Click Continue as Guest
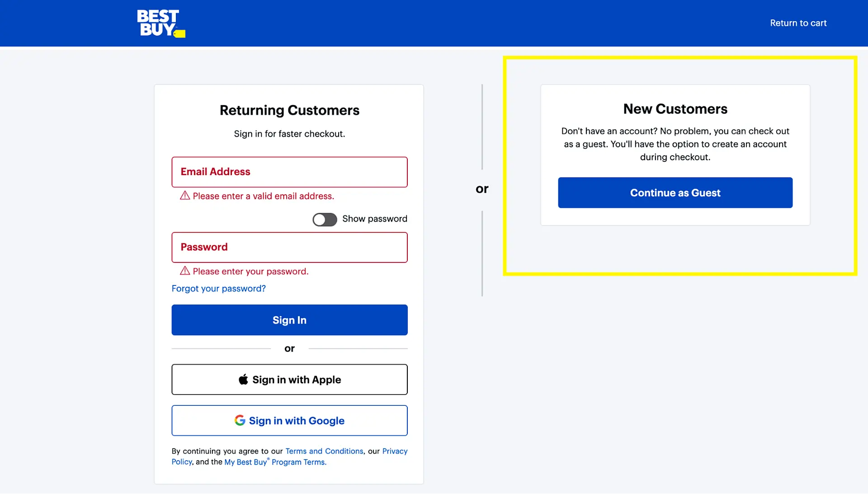Image resolution: width=868 pixels, height=494 pixels. (675, 193)
